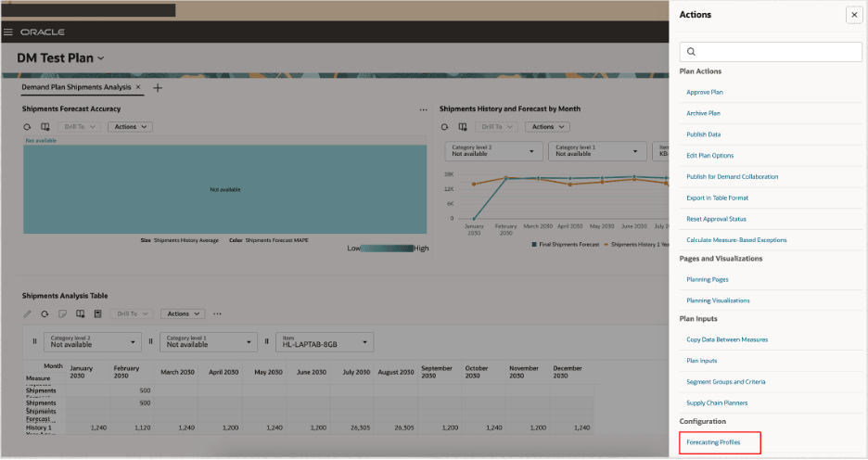Open the Approve Plan link

pos(705,92)
